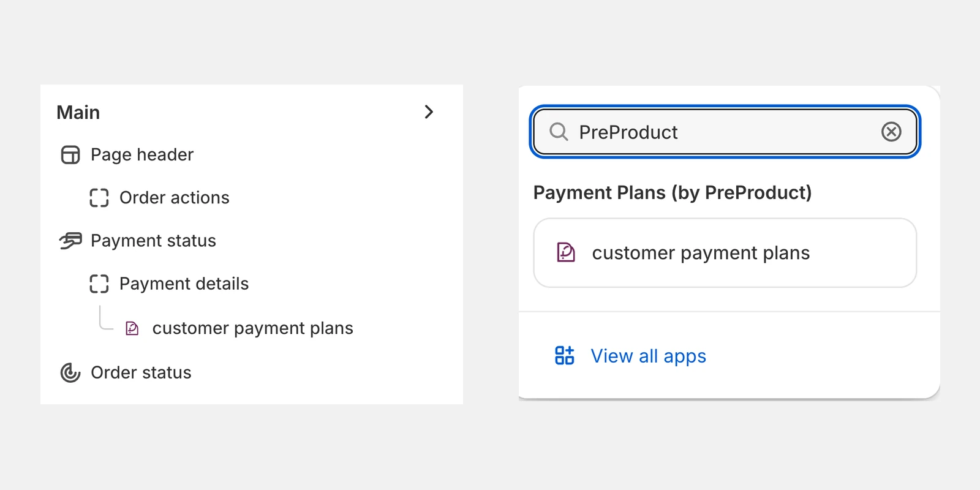Open the View all apps link
The width and height of the screenshot is (980, 490).
649,356
